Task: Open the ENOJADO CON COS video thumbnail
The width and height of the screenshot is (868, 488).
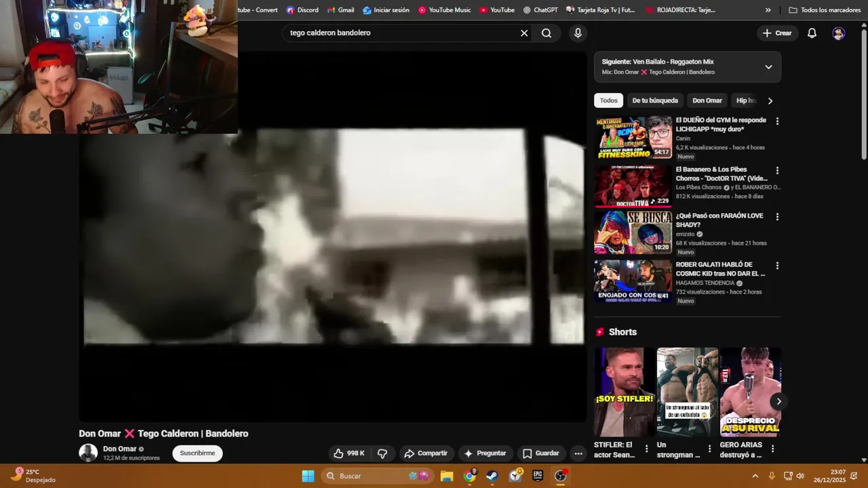Action: 633,281
